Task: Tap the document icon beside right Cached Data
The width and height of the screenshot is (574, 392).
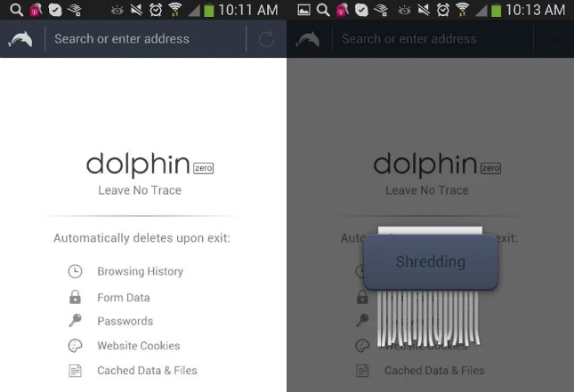Action: coord(362,371)
